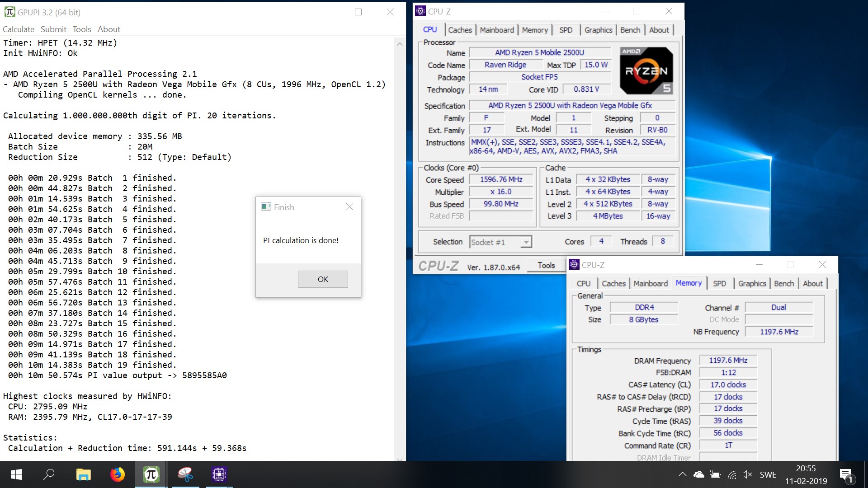
Task: Click the CPU-Z icon in top window title
Action: [420, 11]
